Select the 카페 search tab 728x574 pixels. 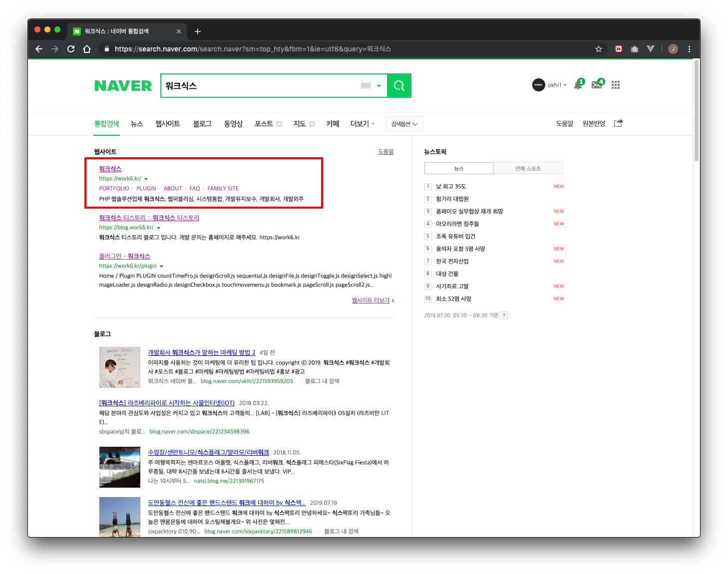coord(333,124)
